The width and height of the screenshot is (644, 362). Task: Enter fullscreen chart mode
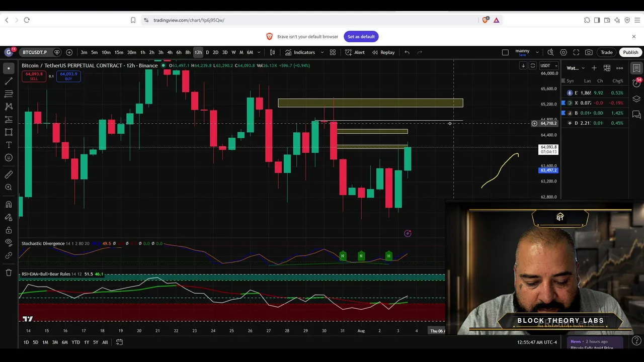click(x=576, y=52)
